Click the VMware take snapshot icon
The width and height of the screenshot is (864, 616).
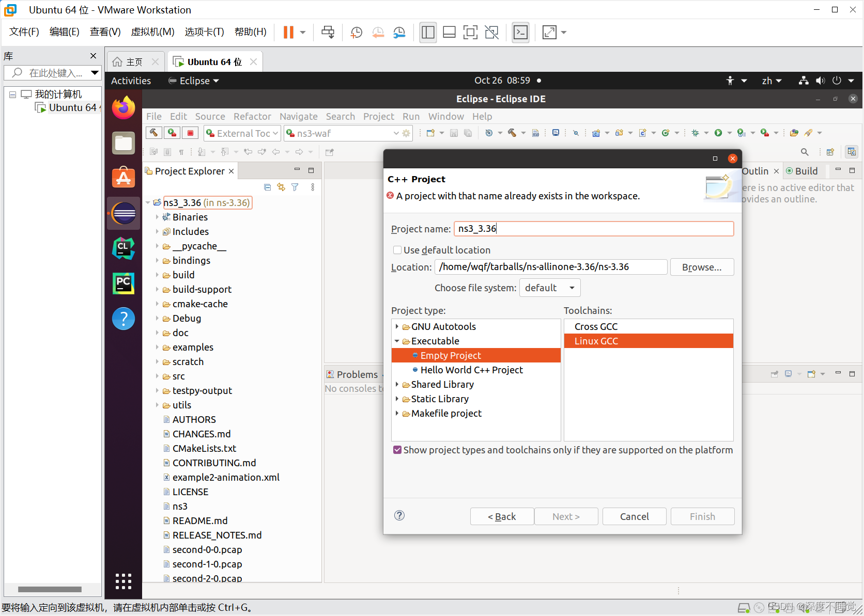[356, 33]
